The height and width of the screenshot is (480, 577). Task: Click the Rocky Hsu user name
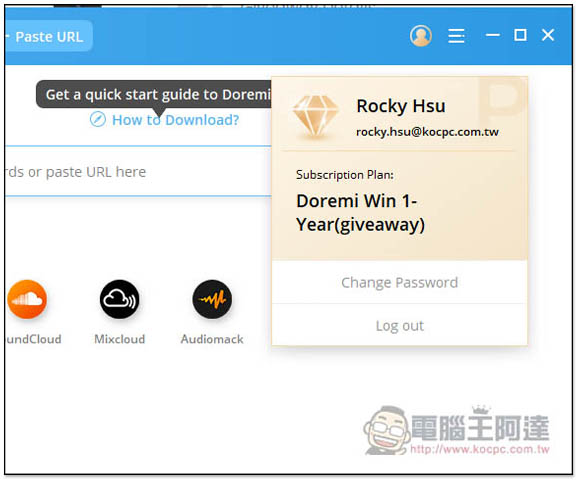(x=401, y=106)
